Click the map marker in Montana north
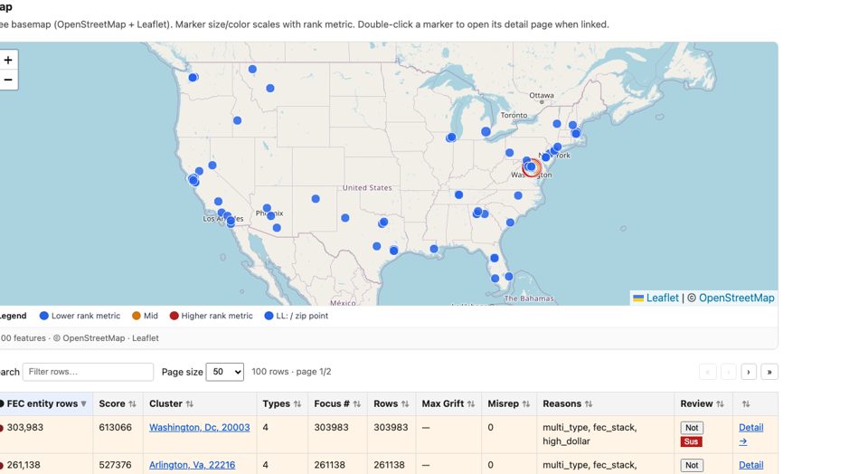The height and width of the screenshot is (474, 868). pyautogui.click(x=252, y=70)
